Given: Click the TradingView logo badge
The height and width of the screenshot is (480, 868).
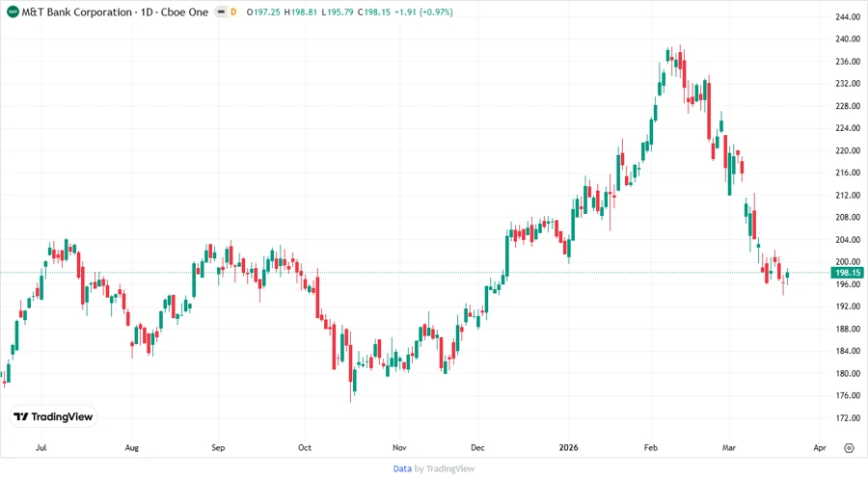Looking at the screenshot, I should pos(54,417).
